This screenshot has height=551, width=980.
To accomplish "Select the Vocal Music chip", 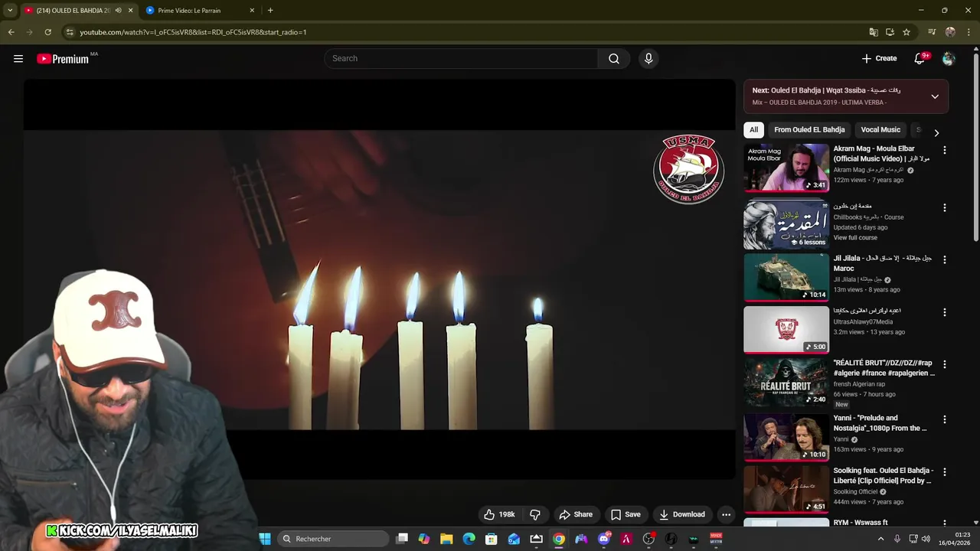I will coord(880,129).
